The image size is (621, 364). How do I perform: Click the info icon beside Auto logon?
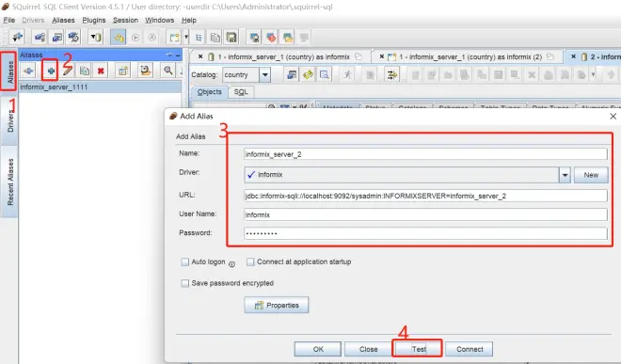(x=232, y=264)
